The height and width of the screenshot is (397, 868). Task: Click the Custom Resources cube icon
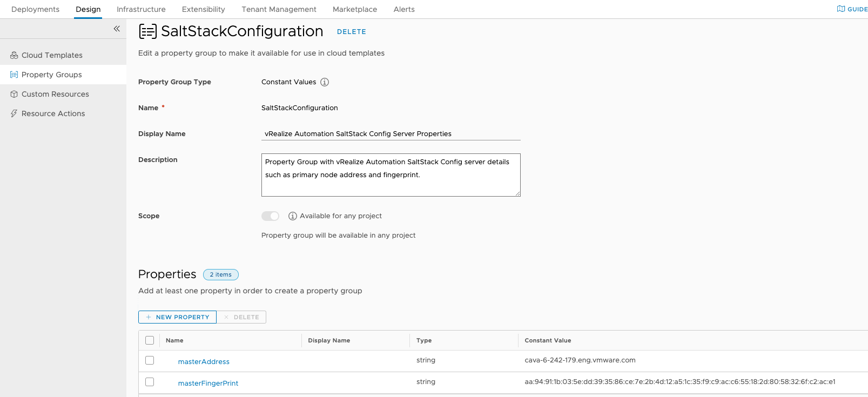click(x=14, y=94)
